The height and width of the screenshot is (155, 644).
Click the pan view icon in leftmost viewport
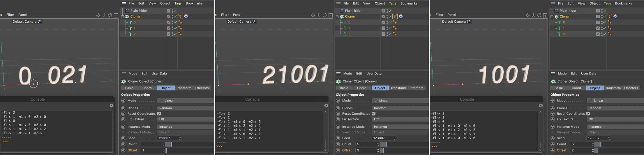click(x=98, y=15)
